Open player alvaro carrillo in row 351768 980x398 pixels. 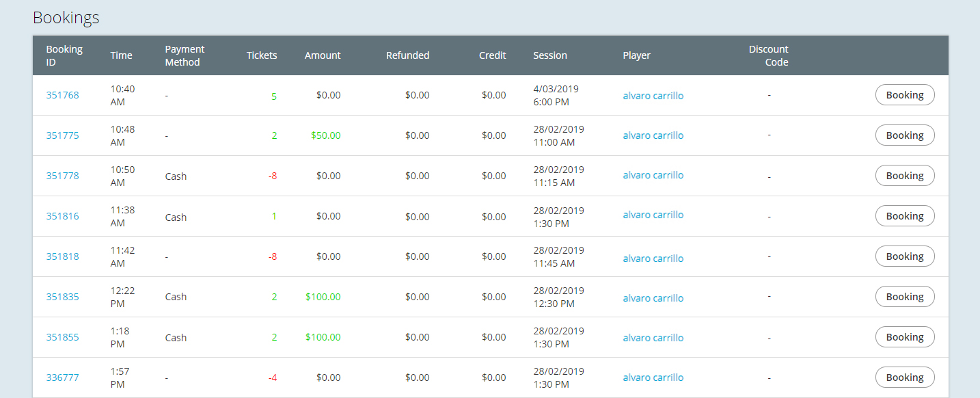pyautogui.click(x=653, y=96)
